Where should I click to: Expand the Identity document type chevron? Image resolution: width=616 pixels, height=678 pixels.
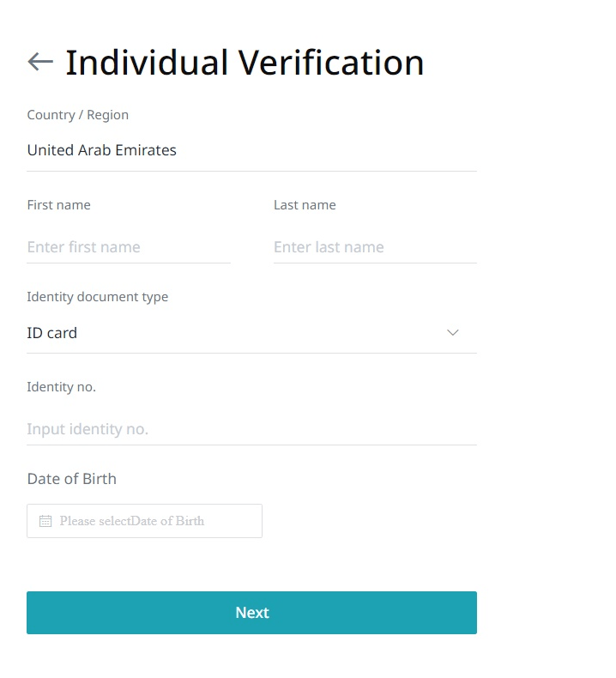click(x=453, y=332)
